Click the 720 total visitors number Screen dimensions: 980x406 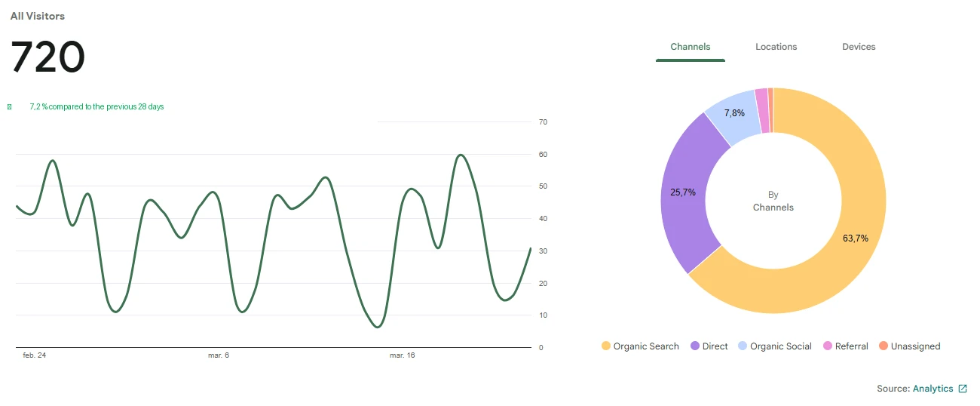point(48,57)
